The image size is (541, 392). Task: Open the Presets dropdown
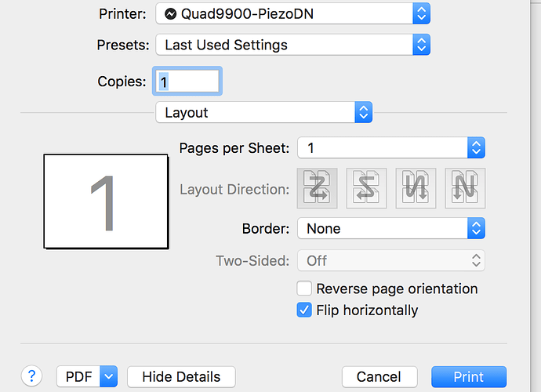click(x=293, y=45)
